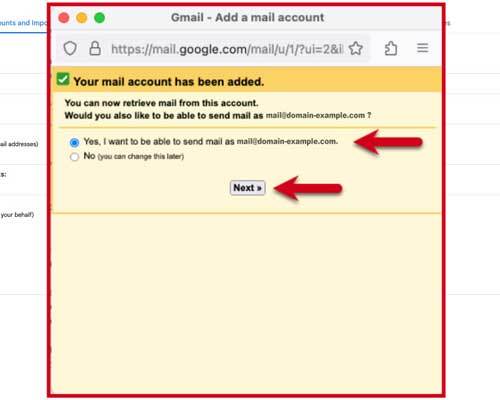Focus the mail.google.com address bar
Image resolution: width=500 pixels, height=400 pixels.
click(x=227, y=49)
